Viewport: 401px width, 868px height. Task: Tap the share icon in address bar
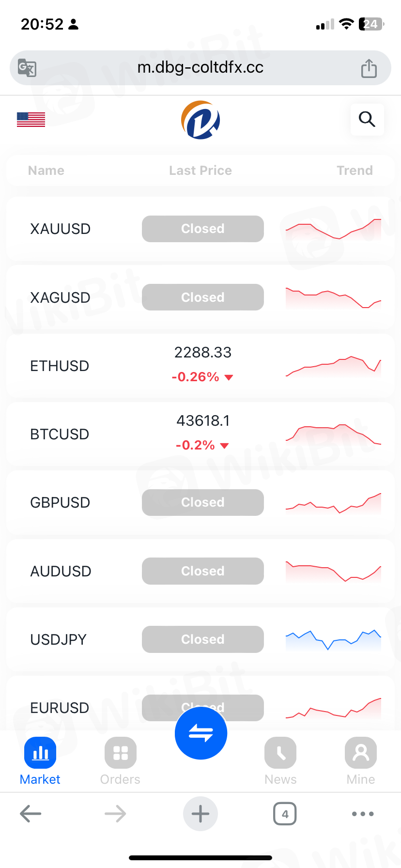click(x=369, y=68)
